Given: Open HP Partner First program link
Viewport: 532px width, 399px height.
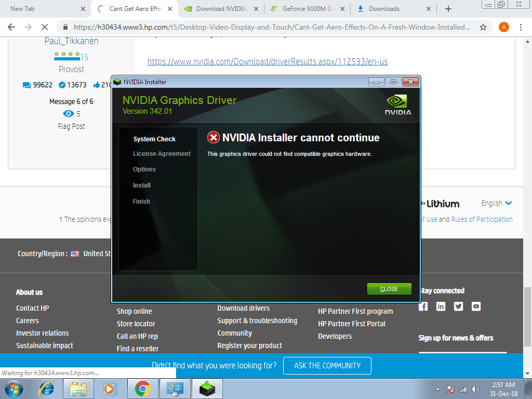Looking at the screenshot, I should coord(355,311).
